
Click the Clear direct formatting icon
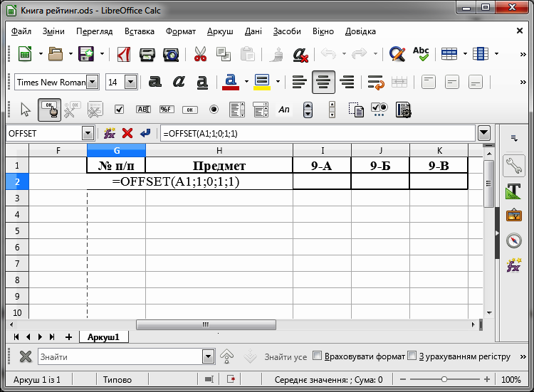[x=300, y=54]
